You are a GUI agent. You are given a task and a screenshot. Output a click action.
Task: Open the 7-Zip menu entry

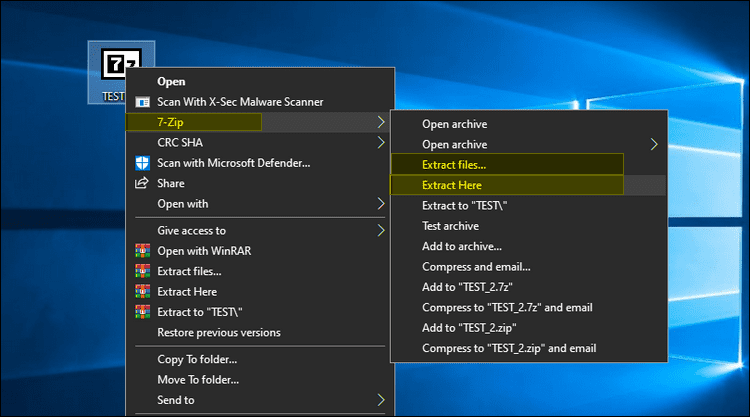tap(260, 122)
